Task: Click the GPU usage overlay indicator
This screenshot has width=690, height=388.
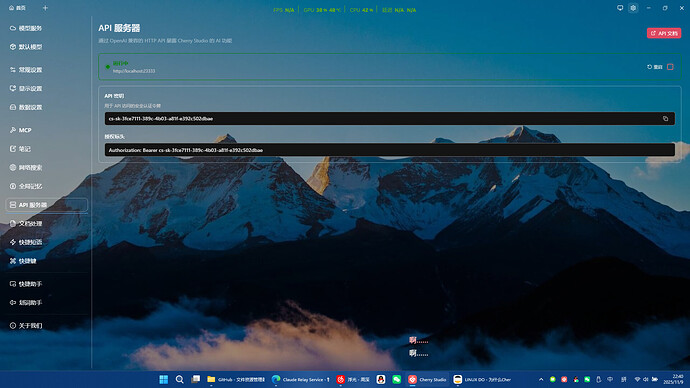Action: point(322,10)
